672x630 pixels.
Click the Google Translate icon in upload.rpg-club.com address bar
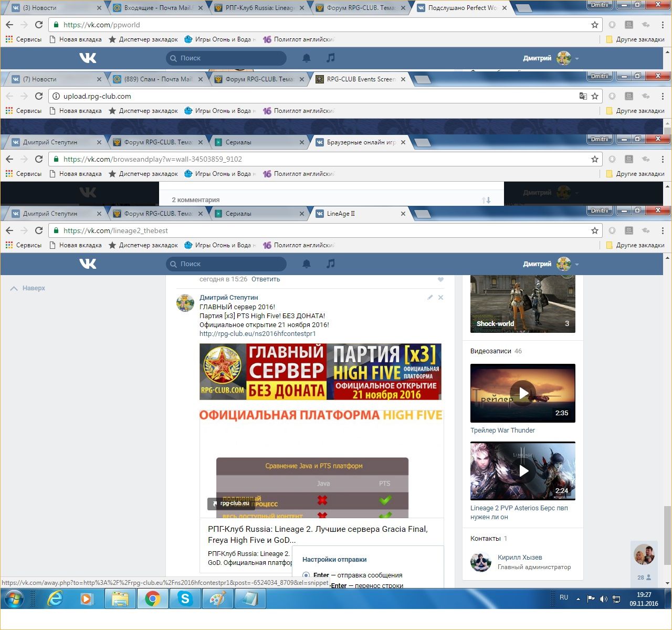pos(583,96)
